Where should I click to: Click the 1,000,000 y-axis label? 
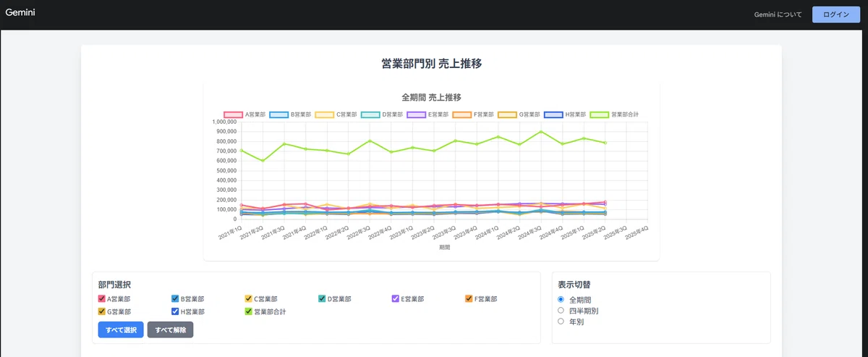pos(225,122)
